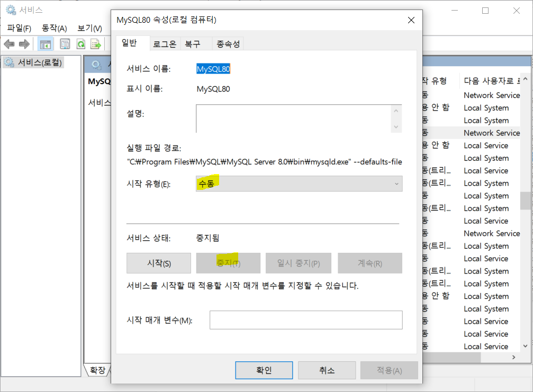Click the highlighted Network Service row
This screenshot has width=533, height=392.
coord(492,133)
